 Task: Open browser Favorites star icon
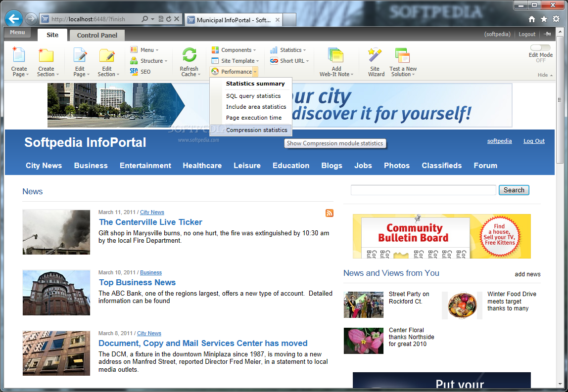click(x=544, y=19)
